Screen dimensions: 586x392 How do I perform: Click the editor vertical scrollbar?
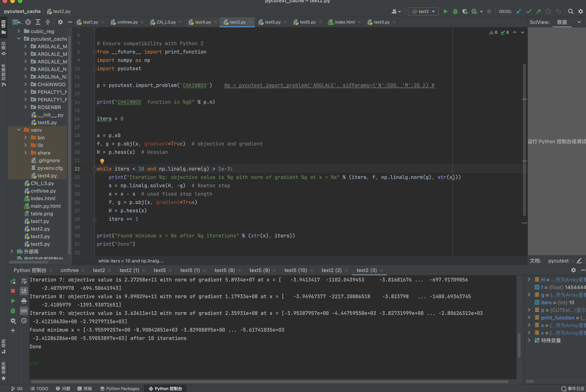524,140
